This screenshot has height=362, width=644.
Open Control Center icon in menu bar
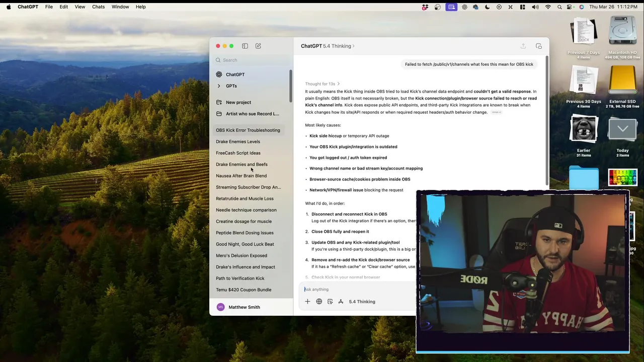[570, 7]
